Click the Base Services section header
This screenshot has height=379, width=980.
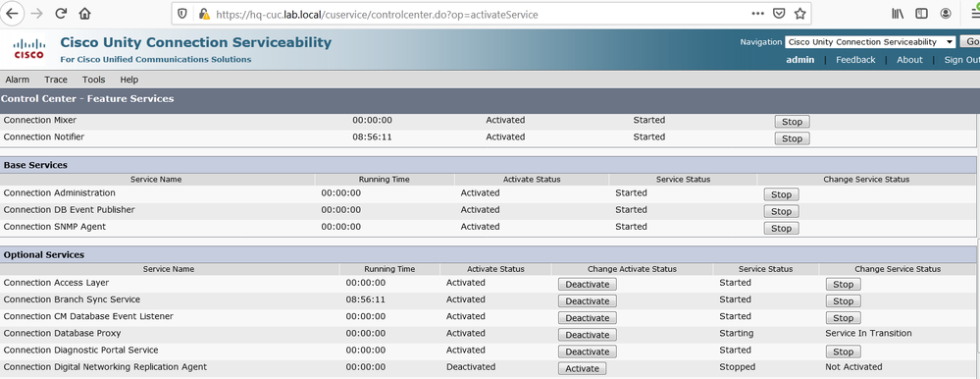click(x=35, y=165)
